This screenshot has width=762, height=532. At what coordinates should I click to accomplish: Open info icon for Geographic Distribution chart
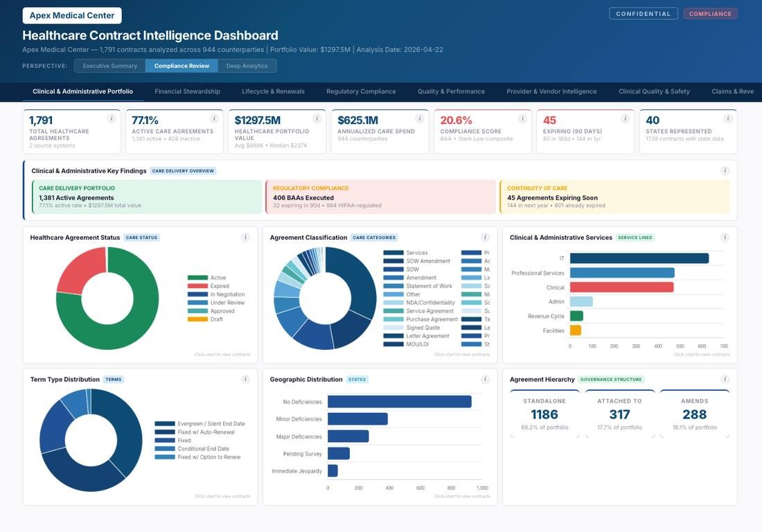485,379
